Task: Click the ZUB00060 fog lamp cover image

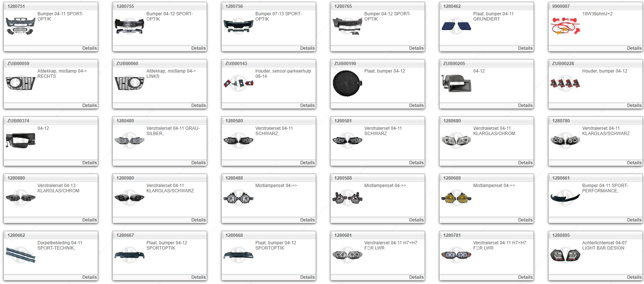Action: click(130, 83)
